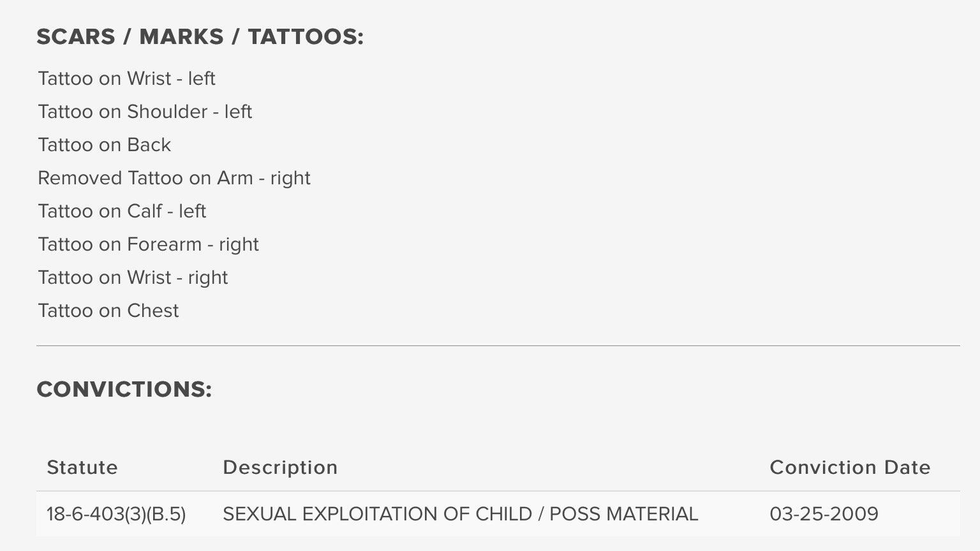The height and width of the screenshot is (551, 980).
Task: Select 'Tattoo on Forearm - right' entry
Action: 148,244
